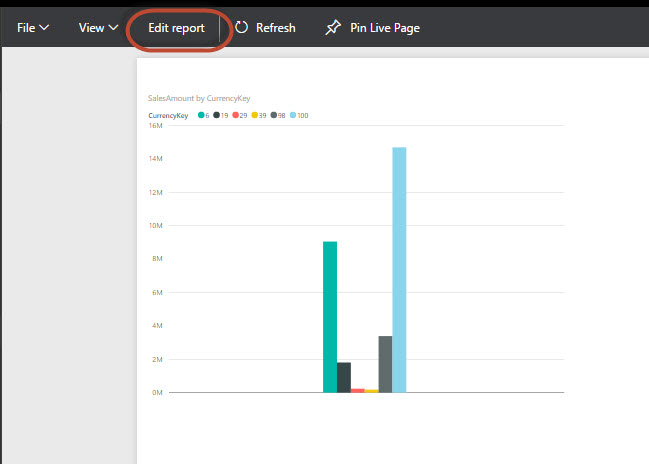This screenshot has width=649, height=464.
Task: Click the Refresh circular arrow icon
Action: click(x=242, y=28)
